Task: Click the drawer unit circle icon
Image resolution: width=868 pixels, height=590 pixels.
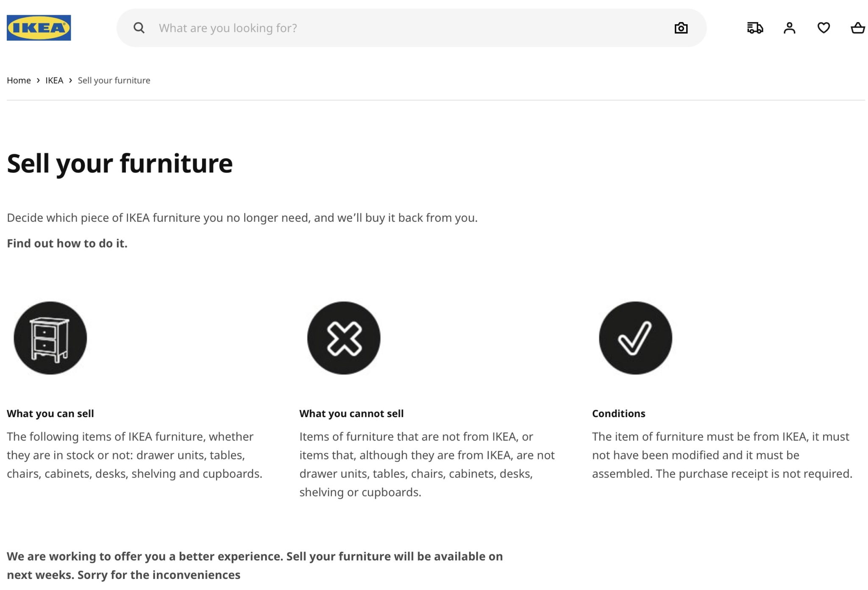Action: click(50, 338)
